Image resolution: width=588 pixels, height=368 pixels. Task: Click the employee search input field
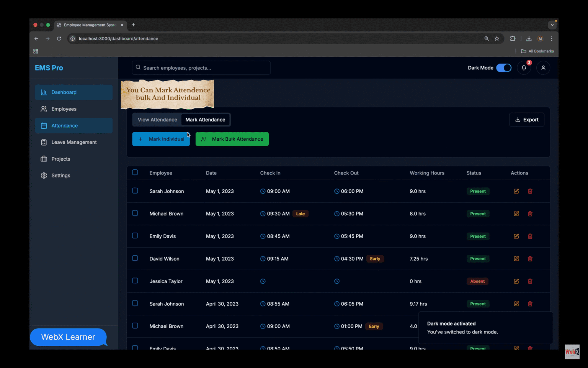(201, 67)
